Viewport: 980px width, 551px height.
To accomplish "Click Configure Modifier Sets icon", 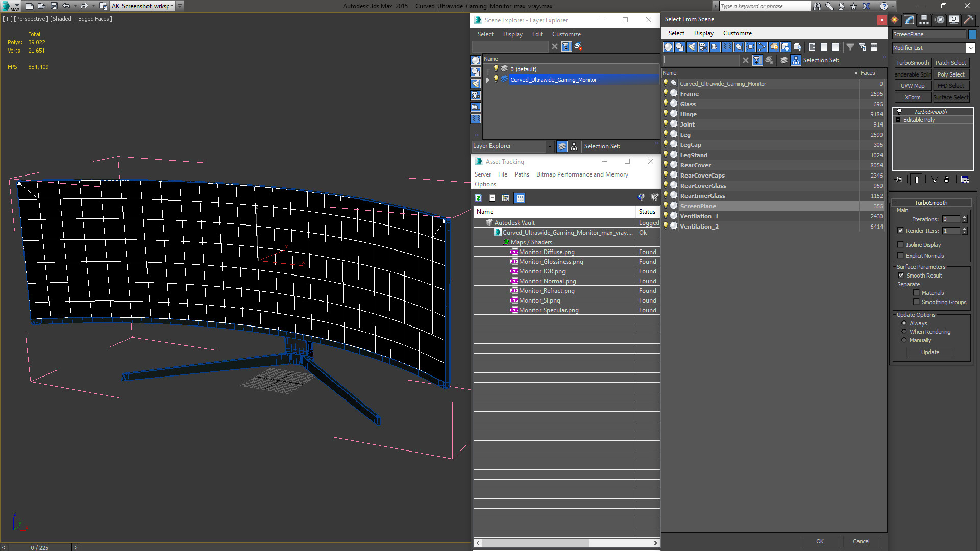I will 965,180.
